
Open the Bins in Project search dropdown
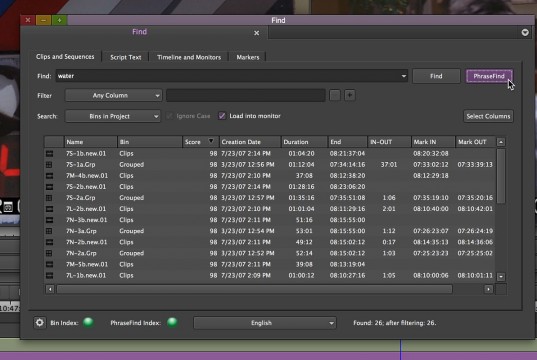pos(113,116)
